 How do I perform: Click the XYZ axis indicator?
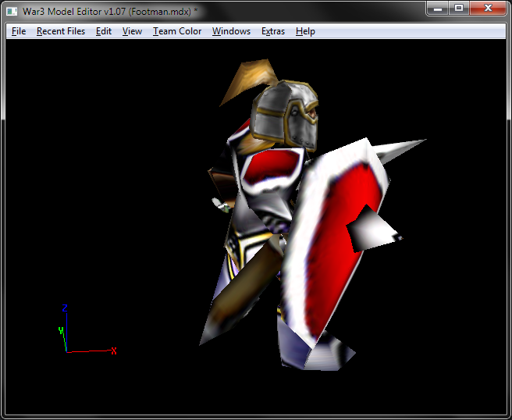tap(87, 329)
